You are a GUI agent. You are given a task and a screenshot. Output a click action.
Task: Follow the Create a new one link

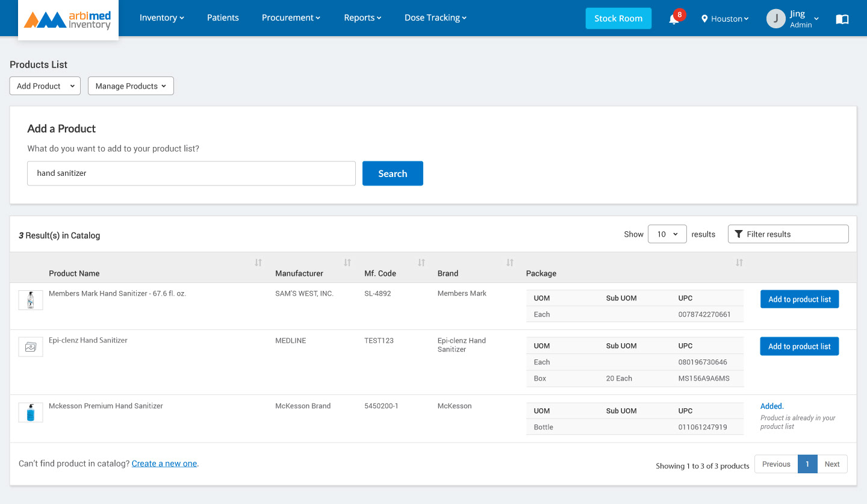click(164, 464)
